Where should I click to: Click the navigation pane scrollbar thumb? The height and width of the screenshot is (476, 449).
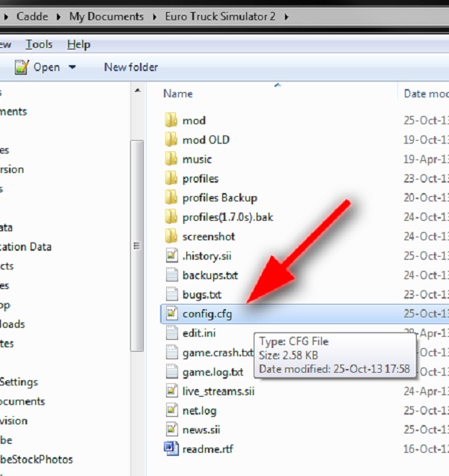[x=137, y=245]
